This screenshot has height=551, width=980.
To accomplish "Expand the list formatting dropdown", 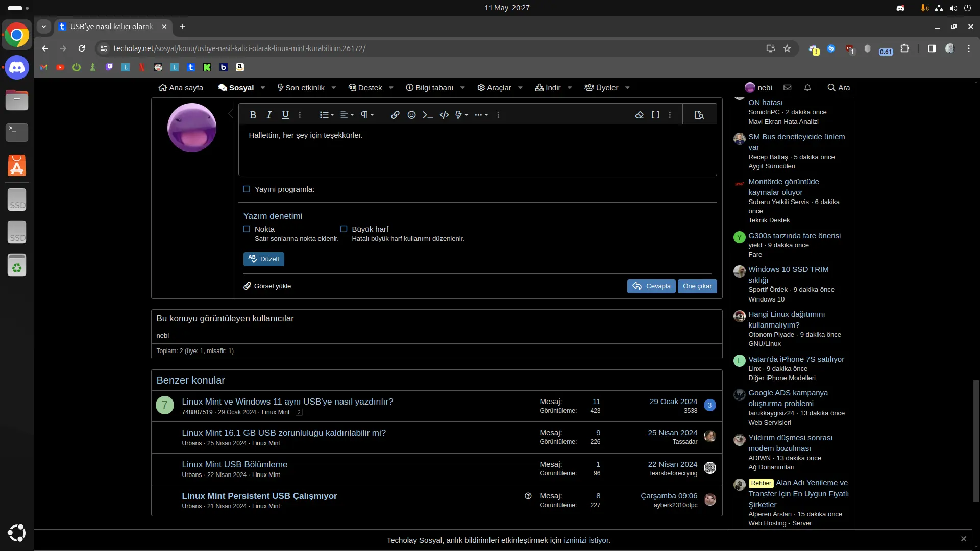I will click(x=327, y=115).
